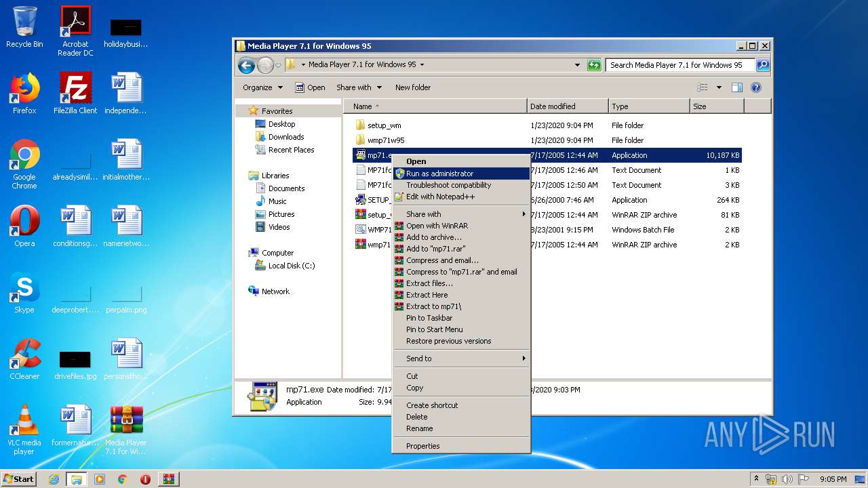Screen dimensions: 868x488
Task: Select the Windows Batch File type cell
Action: [x=643, y=230]
